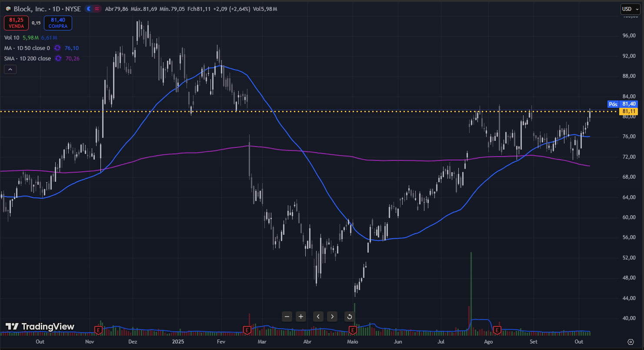Select the SMA 1D 200 close indicator label

click(28, 59)
